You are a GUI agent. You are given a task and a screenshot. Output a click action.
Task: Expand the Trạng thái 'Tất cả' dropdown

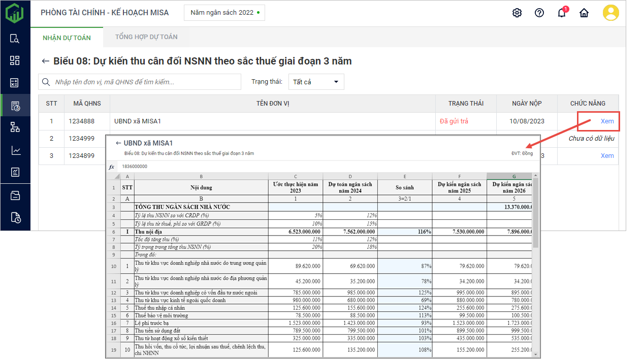pos(316,82)
